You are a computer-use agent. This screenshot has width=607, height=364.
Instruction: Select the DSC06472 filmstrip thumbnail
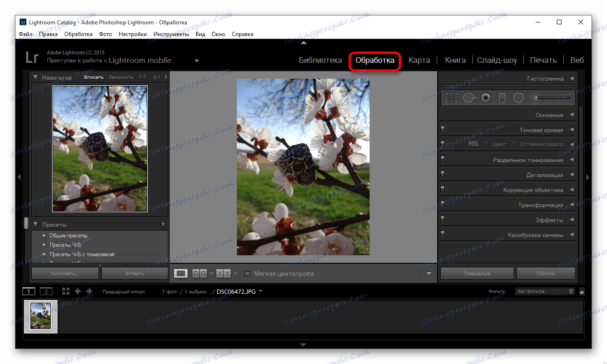[40, 316]
